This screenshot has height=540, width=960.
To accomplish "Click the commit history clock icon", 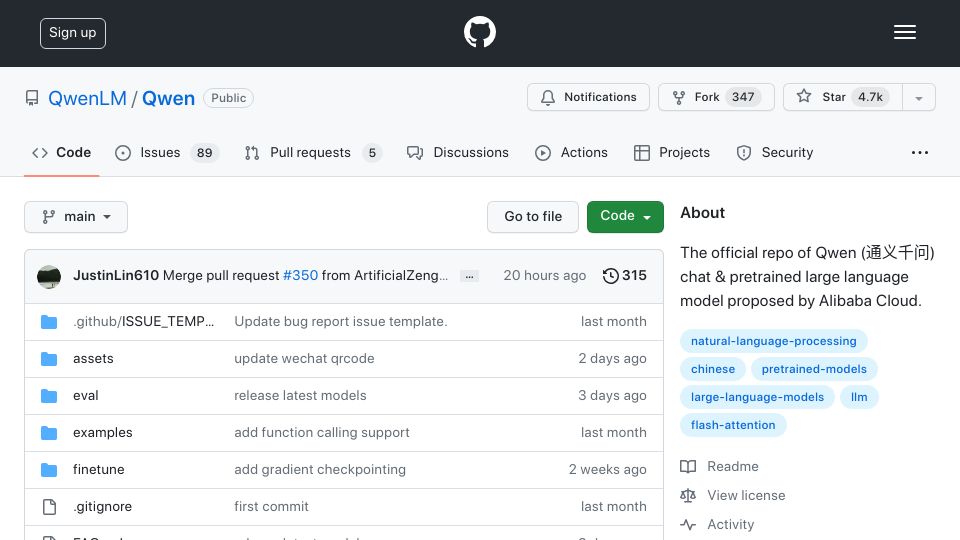I will click(x=610, y=276).
